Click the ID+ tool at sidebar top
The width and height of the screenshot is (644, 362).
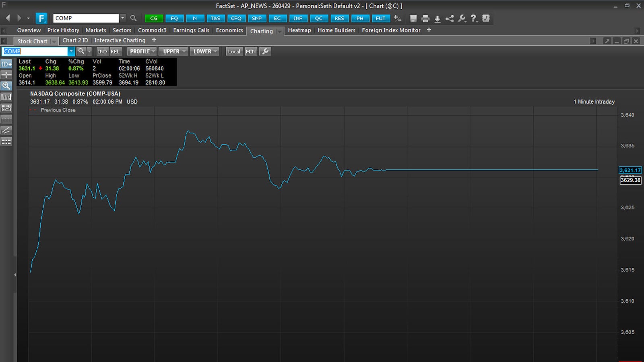pos(6,64)
